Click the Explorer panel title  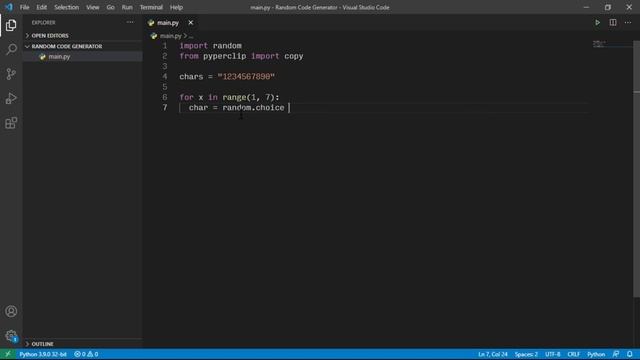click(43, 22)
